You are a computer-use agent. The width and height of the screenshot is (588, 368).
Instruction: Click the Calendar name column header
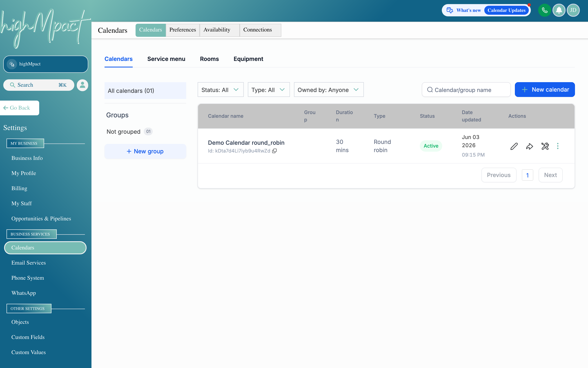tap(225, 116)
